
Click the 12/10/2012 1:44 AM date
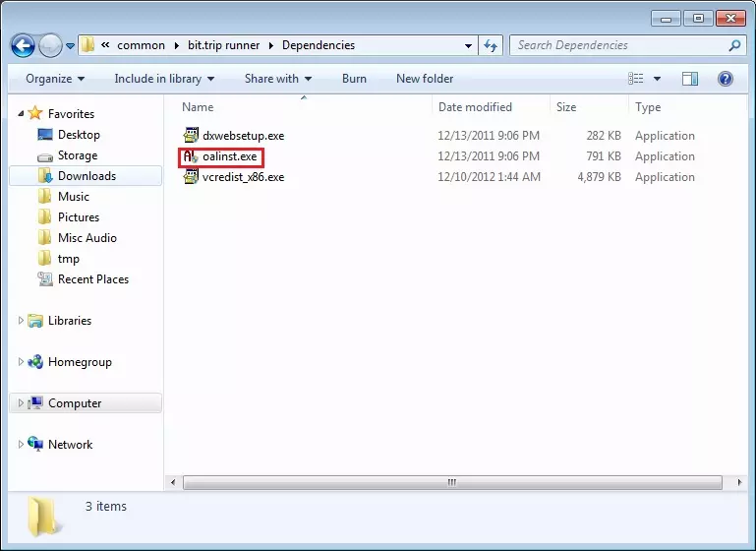point(489,177)
